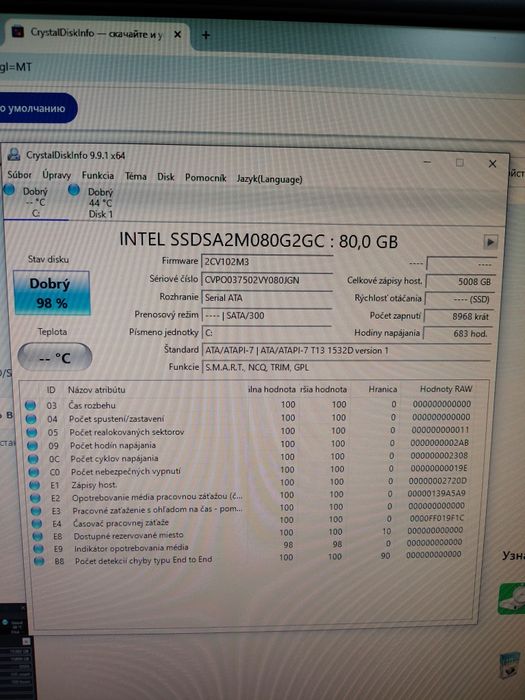Click status icon of attribute B8 row
The width and height of the screenshot is (525, 700).
pos(39,561)
